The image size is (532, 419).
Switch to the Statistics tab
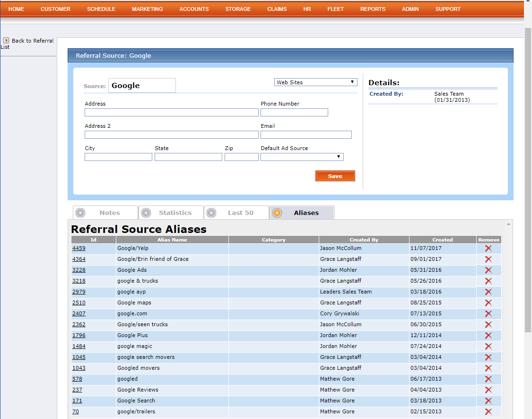click(x=171, y=213)
